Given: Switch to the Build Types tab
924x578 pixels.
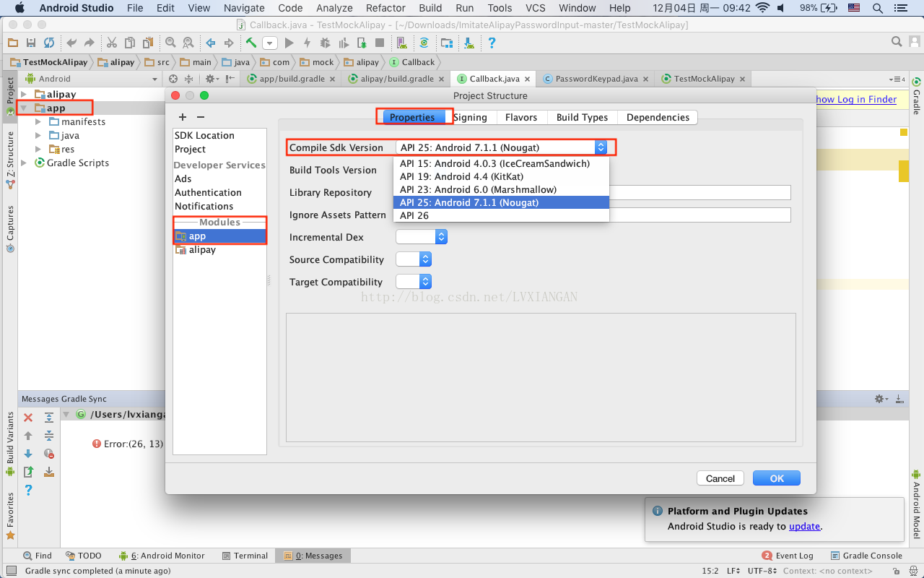Looking at the screenshot, I should pos(583,117).
